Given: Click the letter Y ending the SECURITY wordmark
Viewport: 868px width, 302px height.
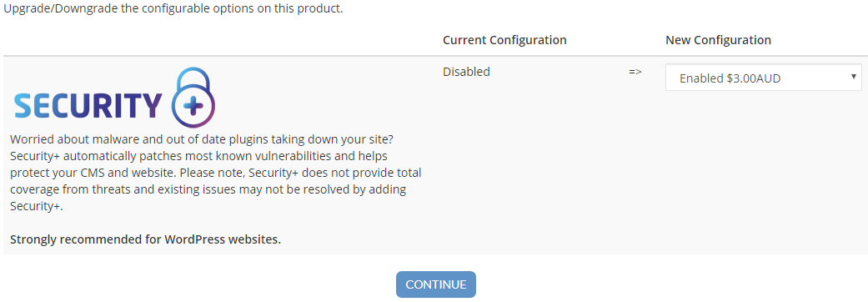Looking at the screenshot, I should [x=151, y=106].
